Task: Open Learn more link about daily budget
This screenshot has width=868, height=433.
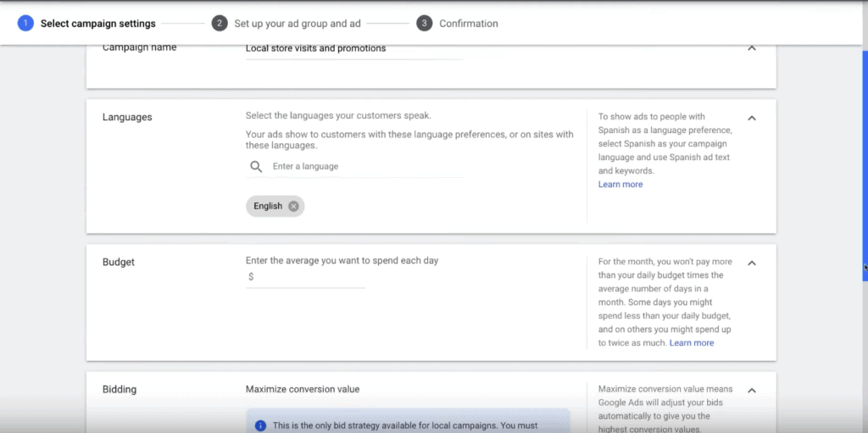Action: click(x=692, y=342)
